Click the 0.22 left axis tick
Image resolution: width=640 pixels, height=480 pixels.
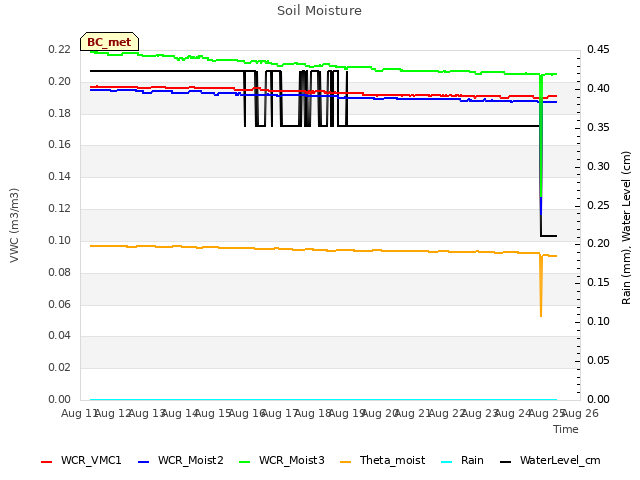coord(60,49)
